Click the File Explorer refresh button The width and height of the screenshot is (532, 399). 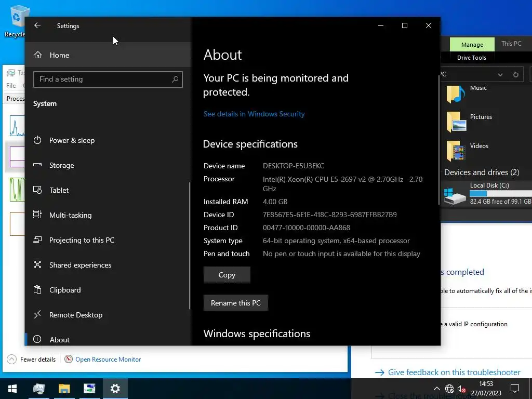click(x=516, y=75)
